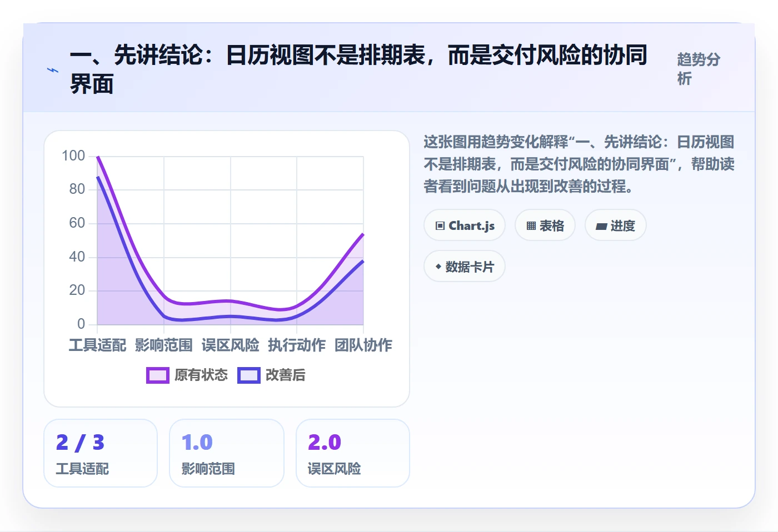Click the lightning bolt icon beside the heading
This screenshot has width=778, height=532.
[x=53, y=70]
